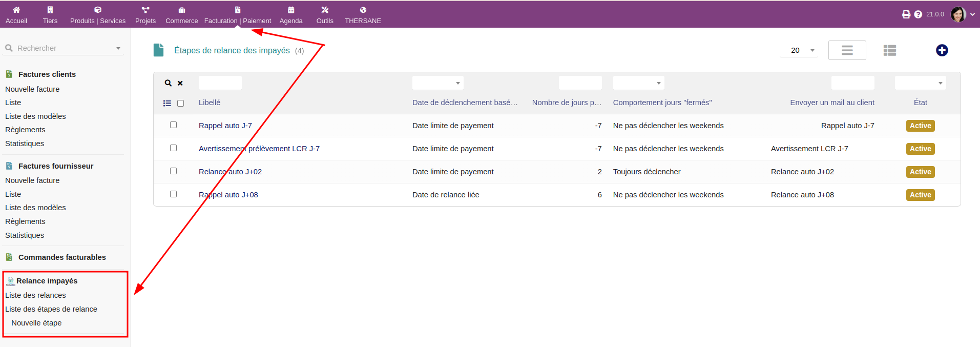Clear filters with the X icon

(x=180, y=83)
